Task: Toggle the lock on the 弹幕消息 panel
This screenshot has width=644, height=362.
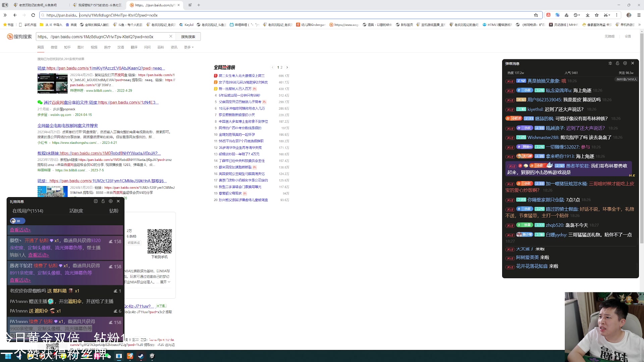Action: pos(618,63)
